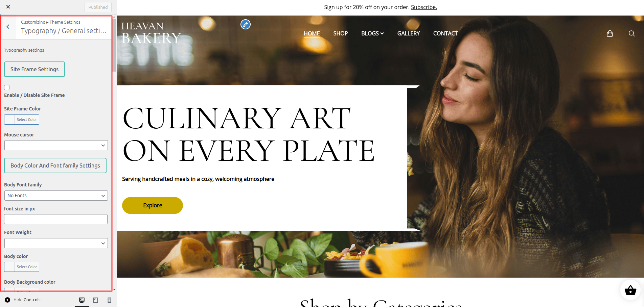Close the Customizer with the X icon

8,7
